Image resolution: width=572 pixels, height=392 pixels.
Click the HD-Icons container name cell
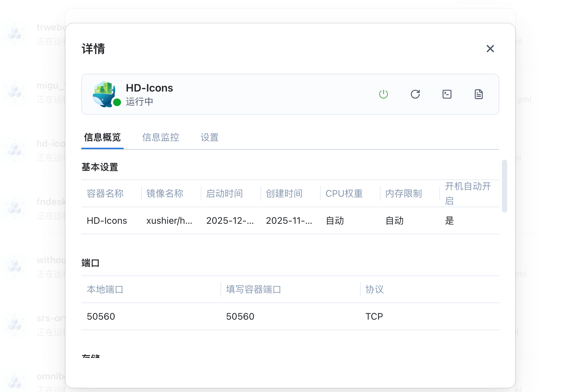tap(107, 220)
